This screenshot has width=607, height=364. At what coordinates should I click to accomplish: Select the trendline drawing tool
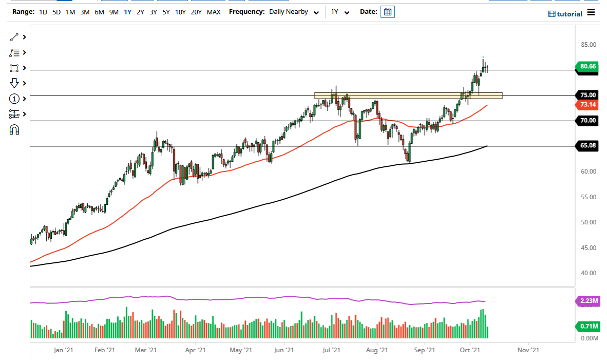(x=14, y=37)
